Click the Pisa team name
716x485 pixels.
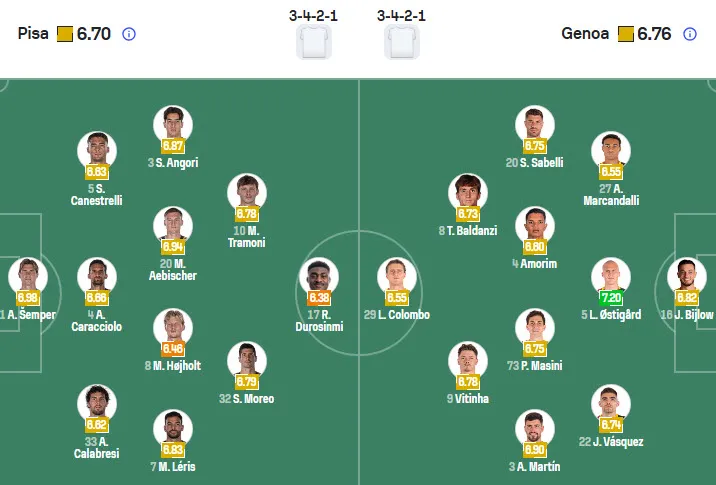33,34
